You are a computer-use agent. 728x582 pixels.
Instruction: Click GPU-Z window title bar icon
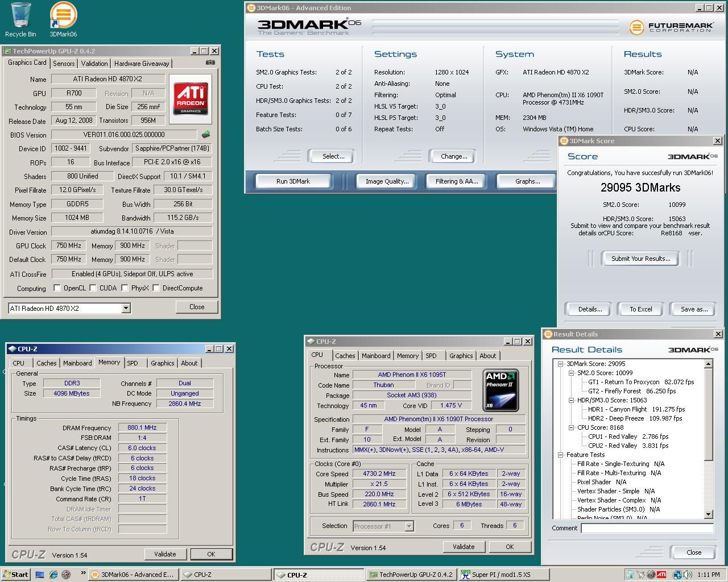coord(8,51)
